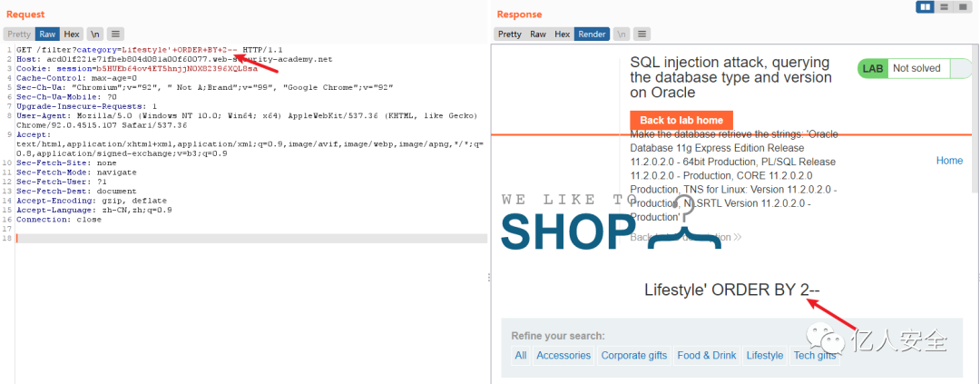Open the Response panel options menu icon
Screen dimensions: 980x384
pyautogui.click(x=642, y=34)
